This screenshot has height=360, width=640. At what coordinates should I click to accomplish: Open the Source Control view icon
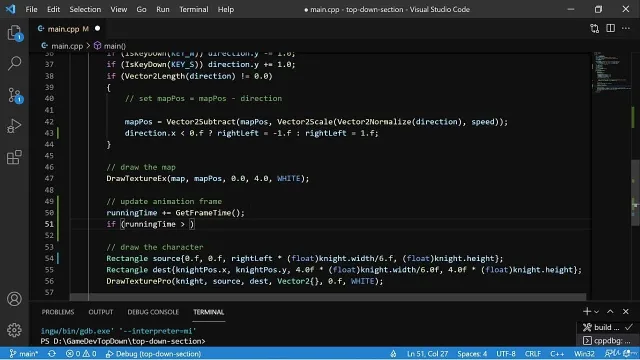click(x=14, y=95)
